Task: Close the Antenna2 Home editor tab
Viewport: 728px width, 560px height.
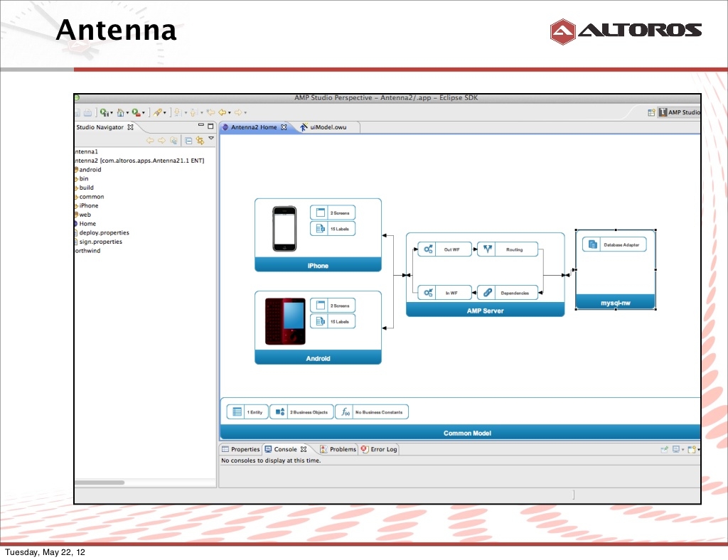Action: click(x=284, y=127)
